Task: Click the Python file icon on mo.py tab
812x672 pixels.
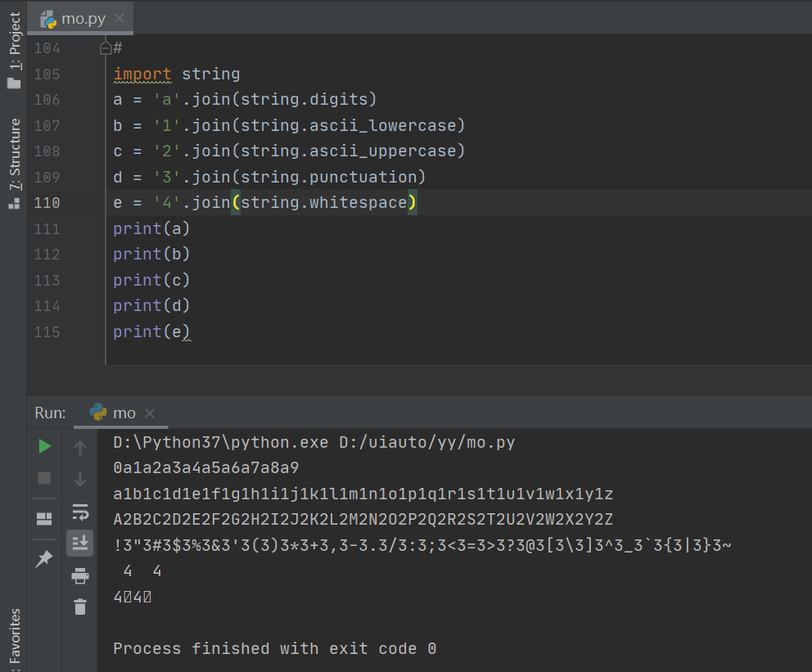Action: pyautogui.click(x=48, y=18)
